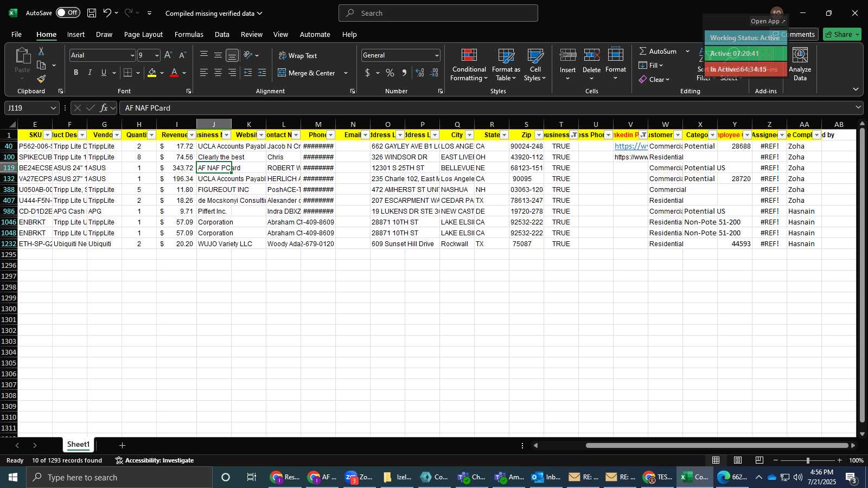Open the https link in LinkedIn column
The width and height of the screenshot is (868, 488).
631,146
